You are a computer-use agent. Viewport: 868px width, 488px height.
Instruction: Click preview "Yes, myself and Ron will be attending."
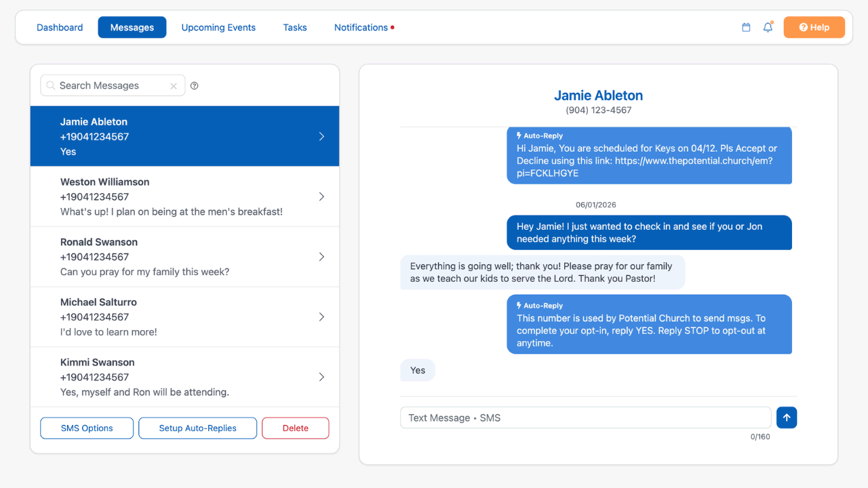pos(144,392)
